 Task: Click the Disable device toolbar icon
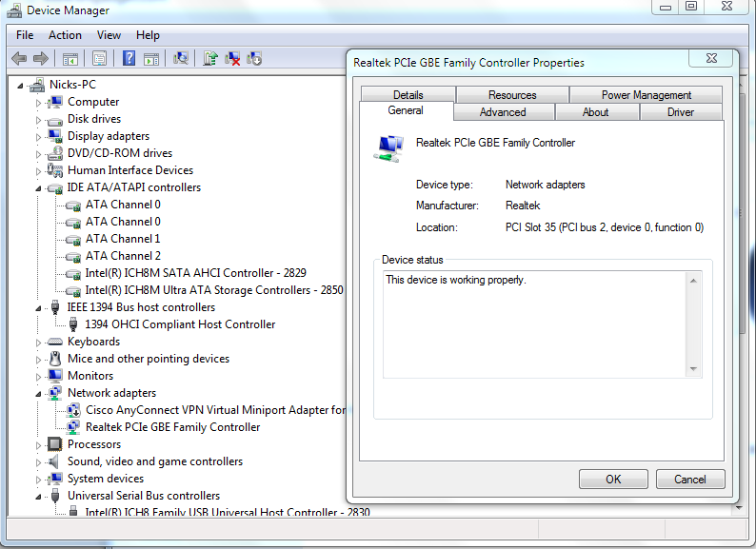coord(254,59)
